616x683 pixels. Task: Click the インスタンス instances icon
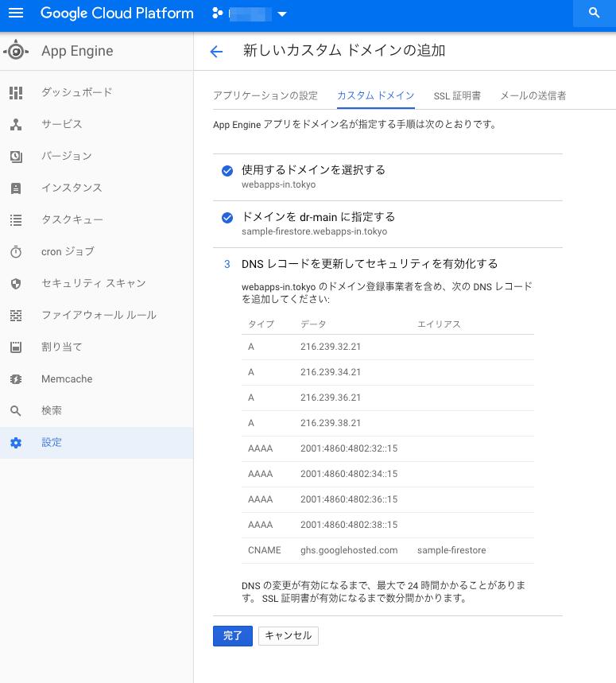(16, 188)
